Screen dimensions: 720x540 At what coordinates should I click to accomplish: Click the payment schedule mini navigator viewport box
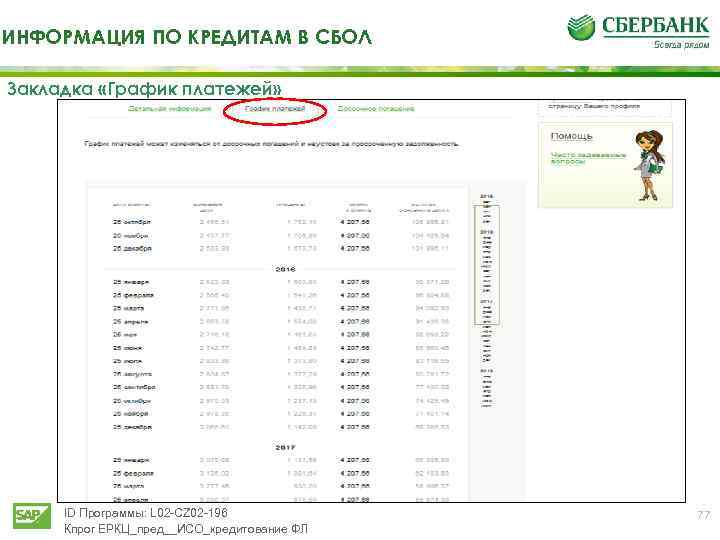pos(487,265)
